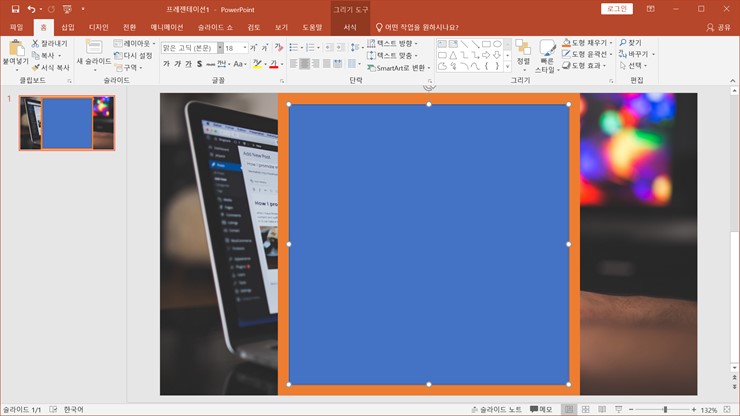Open Shape Fill (도형 채우기) dropdown
740x416 pixels.
pyautogui.click(x=588, y=42)
